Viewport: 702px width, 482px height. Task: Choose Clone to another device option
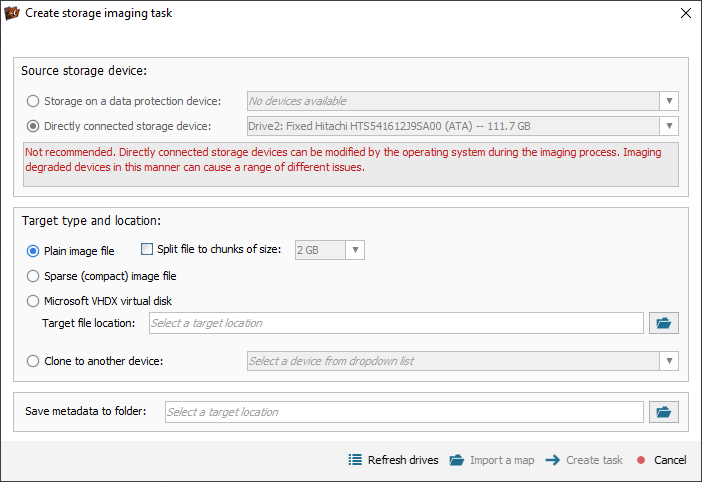click(33, 361)
